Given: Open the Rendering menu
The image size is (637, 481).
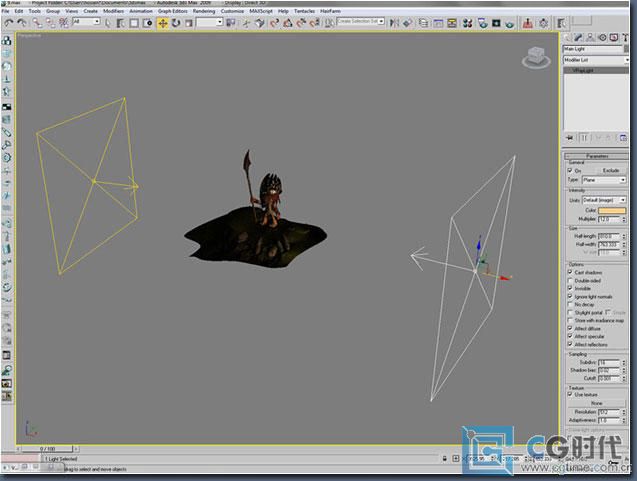Looking at the screenshot, I should [204, 11].
